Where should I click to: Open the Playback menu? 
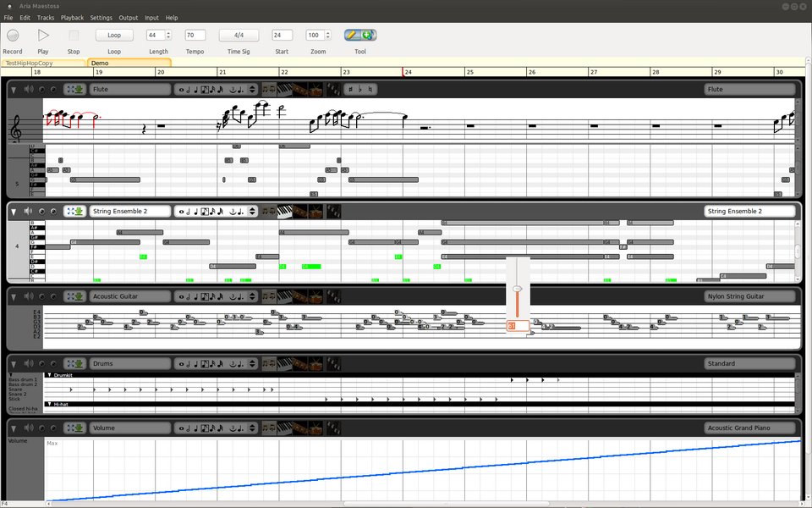(x=72, y=18)
